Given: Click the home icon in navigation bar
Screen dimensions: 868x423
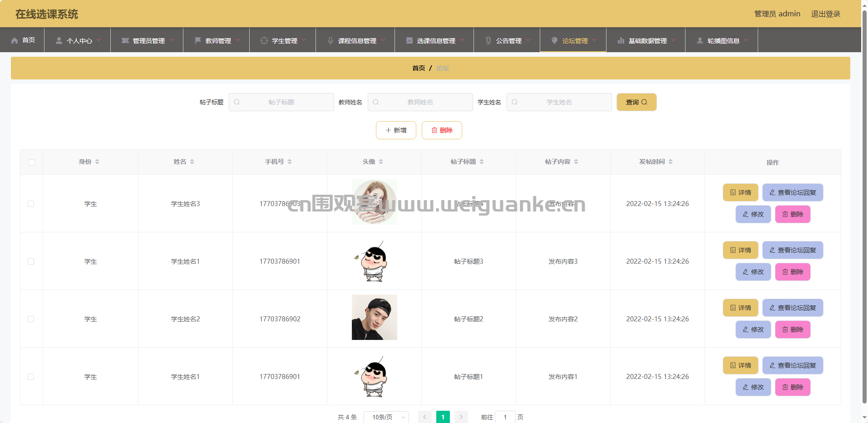Looking at the screenshot, I should coord(15,40).
